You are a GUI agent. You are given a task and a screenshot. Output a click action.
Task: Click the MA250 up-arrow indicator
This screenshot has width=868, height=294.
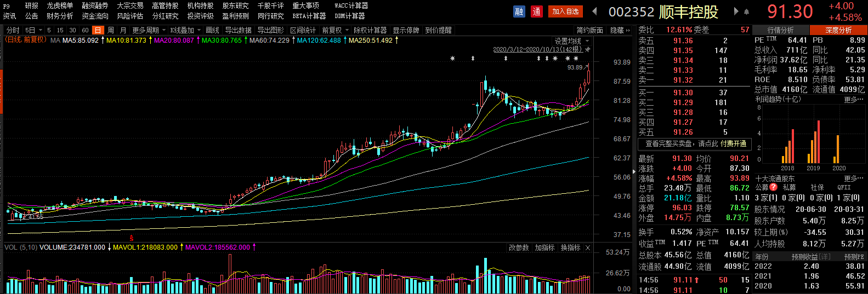(x=396, y=40)
